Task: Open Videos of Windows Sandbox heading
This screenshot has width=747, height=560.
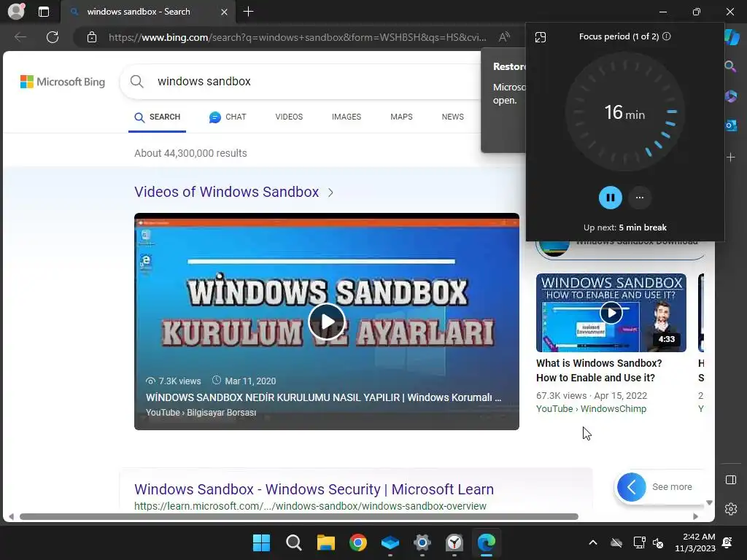Action: [x=226, y=192]
